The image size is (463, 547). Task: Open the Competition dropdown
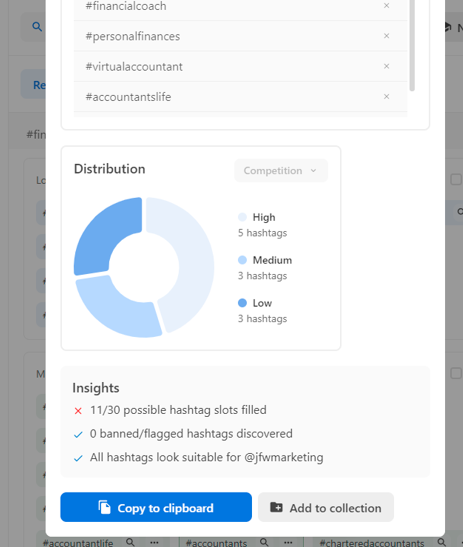coord(281,171)
